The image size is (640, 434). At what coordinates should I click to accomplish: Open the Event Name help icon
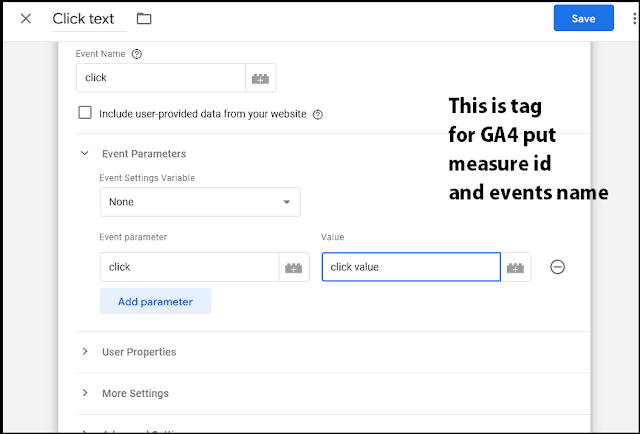(136, 55)
